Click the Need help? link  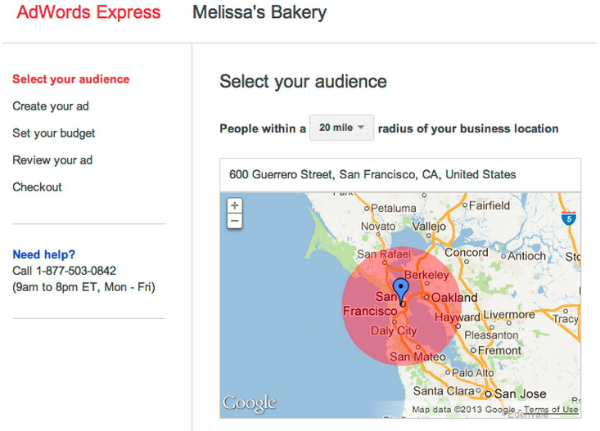tap(44, 254)
